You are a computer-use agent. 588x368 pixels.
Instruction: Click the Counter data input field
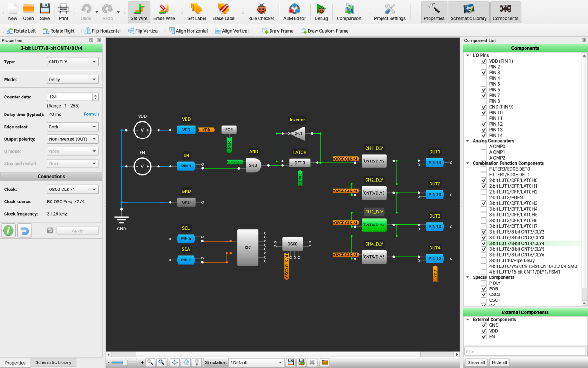tap(70, 97)
